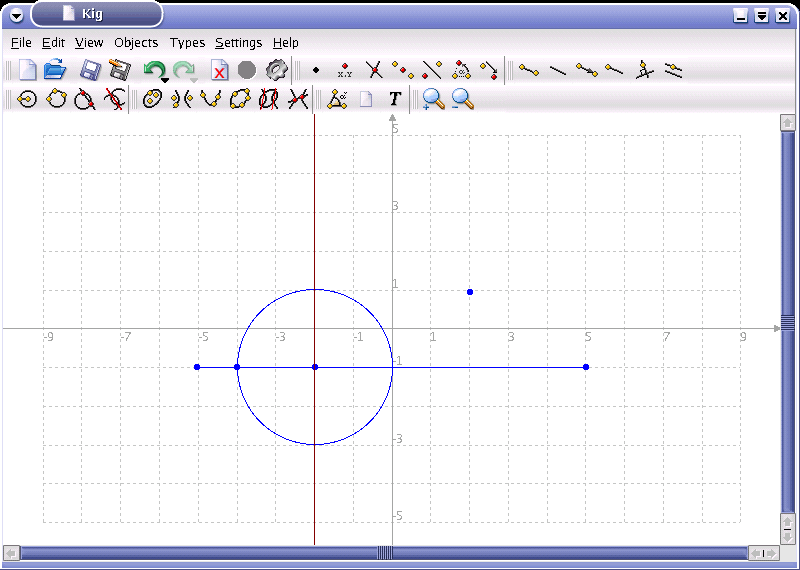This screenshot has width=800, height=570.
Task: Select the Midpoint tool
Action: tap(403, 70)
